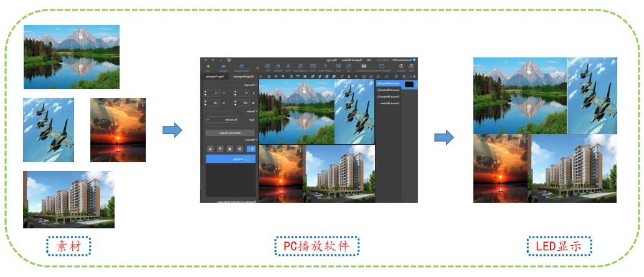Click the delete X button under Window section
The image size is (644, 277).
pos(240,148)
